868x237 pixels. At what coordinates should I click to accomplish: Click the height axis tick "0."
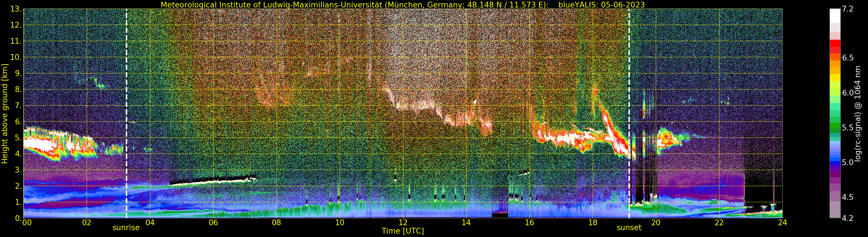pyautogui.click(x=18, y=218)
